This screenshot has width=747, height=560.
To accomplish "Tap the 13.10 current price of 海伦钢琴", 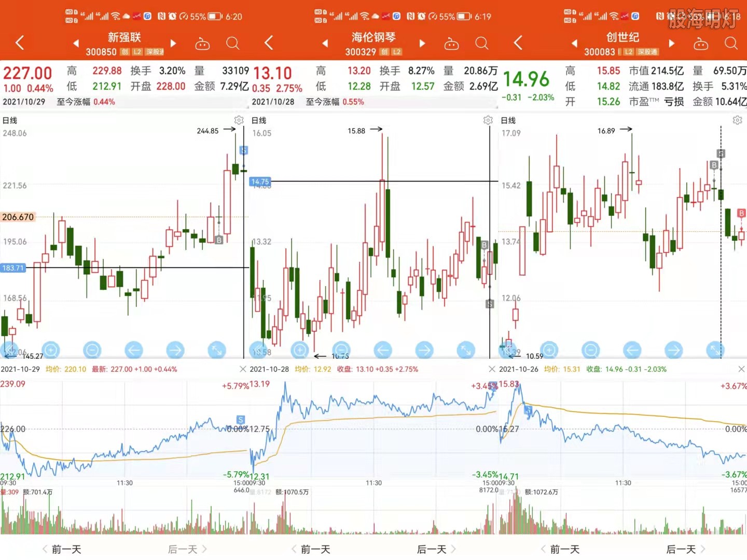I will pos(272,73).
